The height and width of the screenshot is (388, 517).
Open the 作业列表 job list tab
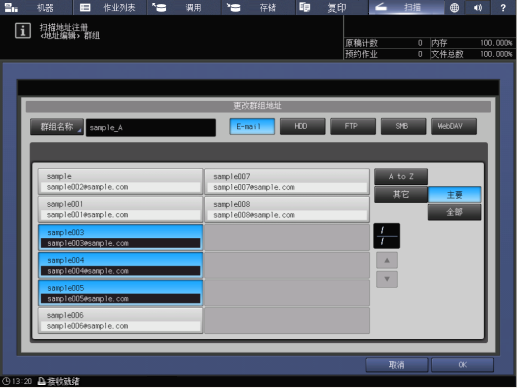tap(110, 7)
